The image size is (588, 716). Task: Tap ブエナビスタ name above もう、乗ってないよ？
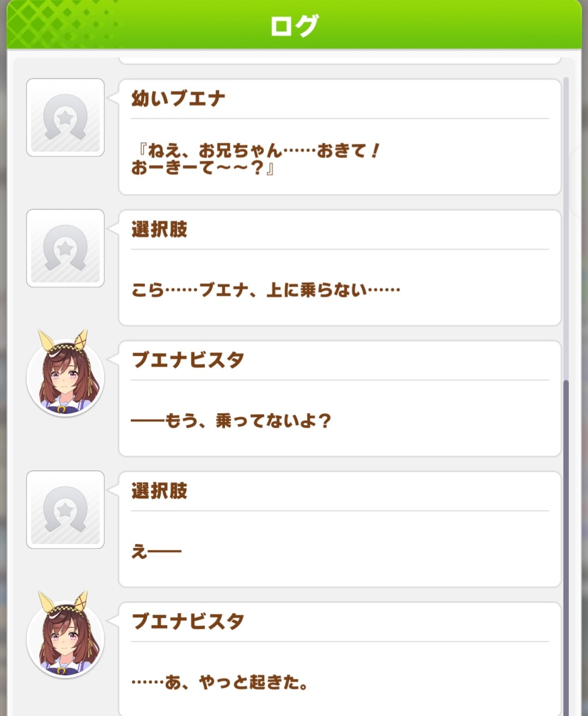tap(188, 360)
